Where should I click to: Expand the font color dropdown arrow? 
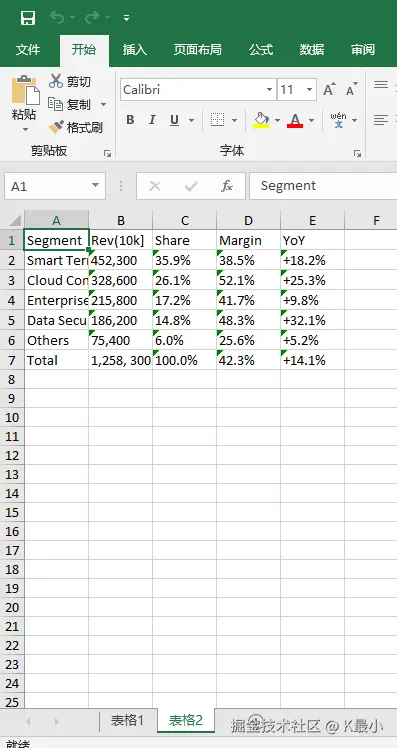coord(312,120)
